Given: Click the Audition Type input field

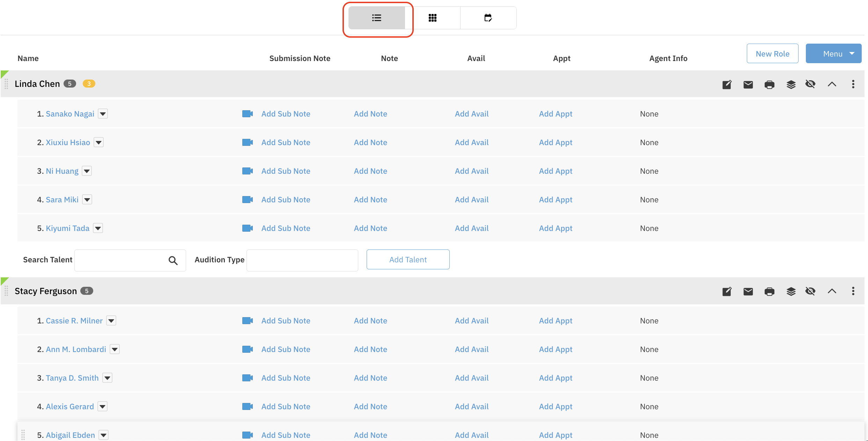Looking at the screenshot, I should pyautogui.click(x=302, y=260).
